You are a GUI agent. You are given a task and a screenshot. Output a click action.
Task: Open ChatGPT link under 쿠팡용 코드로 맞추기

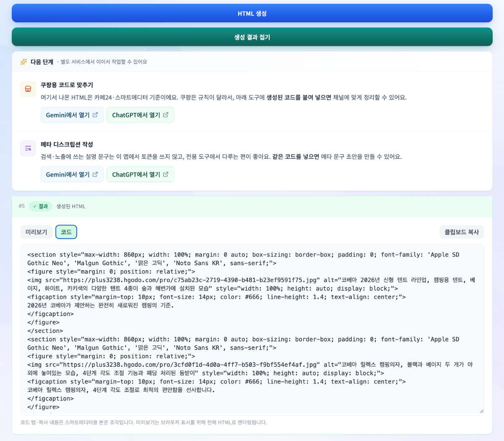pyautogui.click(x=140, y=115)
